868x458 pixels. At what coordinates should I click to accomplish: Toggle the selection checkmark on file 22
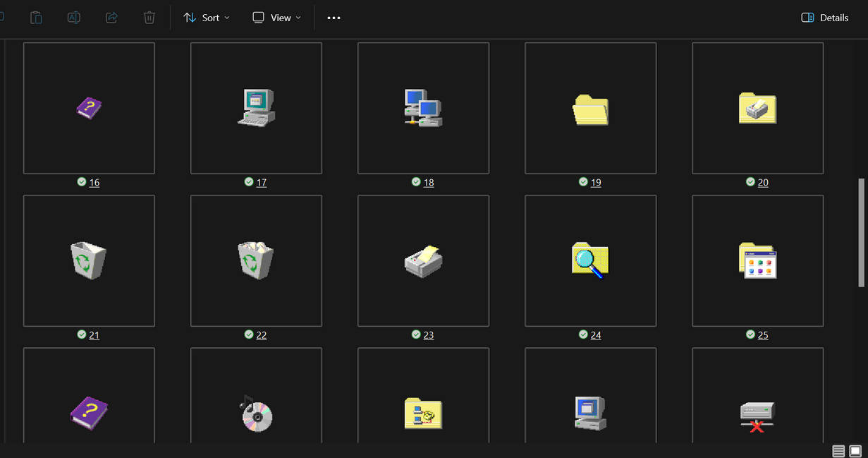[x=249, y=334]
